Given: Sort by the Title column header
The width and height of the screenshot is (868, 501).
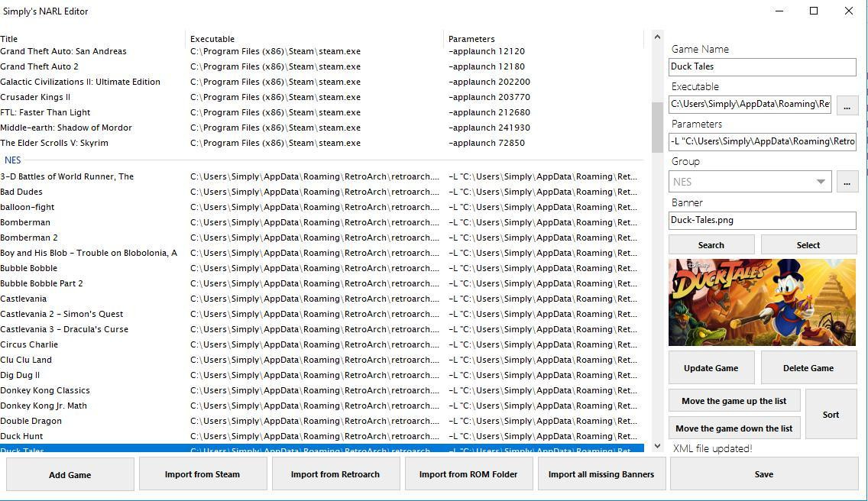Looking at the screenshot, I should [92, 39].
